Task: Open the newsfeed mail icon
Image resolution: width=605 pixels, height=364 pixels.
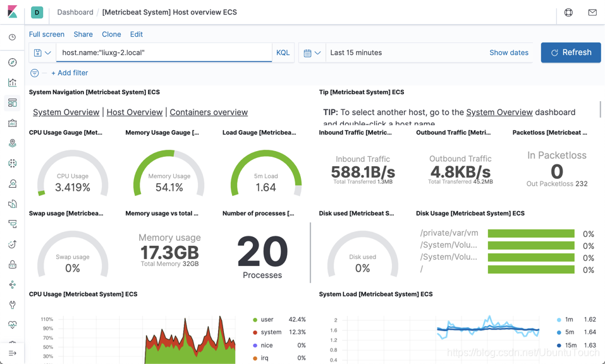Action: tap(592, 13)
